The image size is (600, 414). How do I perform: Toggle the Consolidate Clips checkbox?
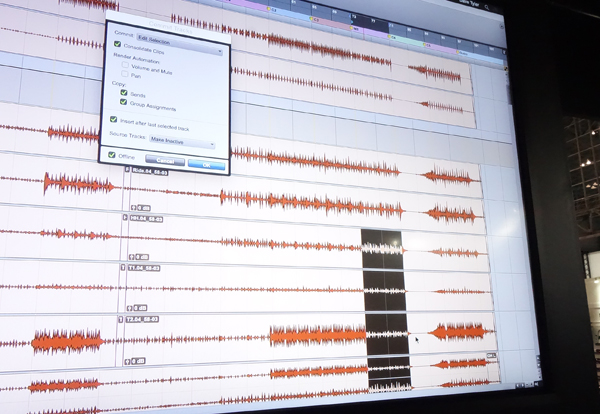pyautogui.click(x=117, y=44)
